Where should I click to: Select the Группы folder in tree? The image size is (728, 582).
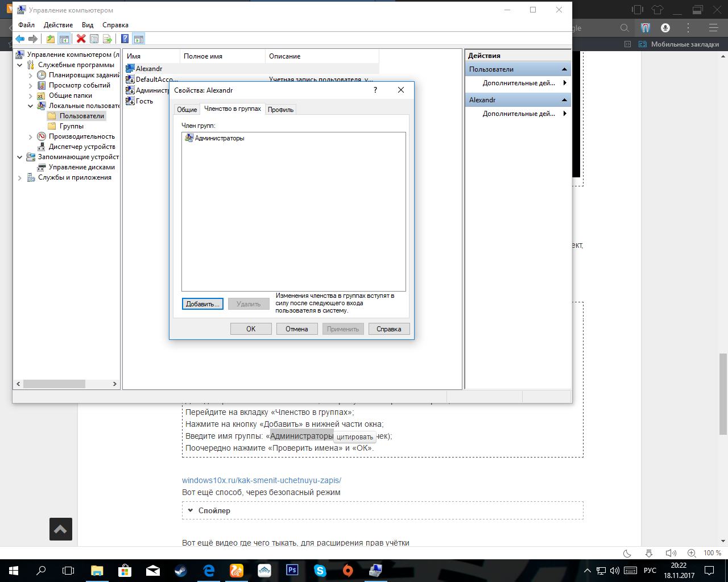[71, 126]
